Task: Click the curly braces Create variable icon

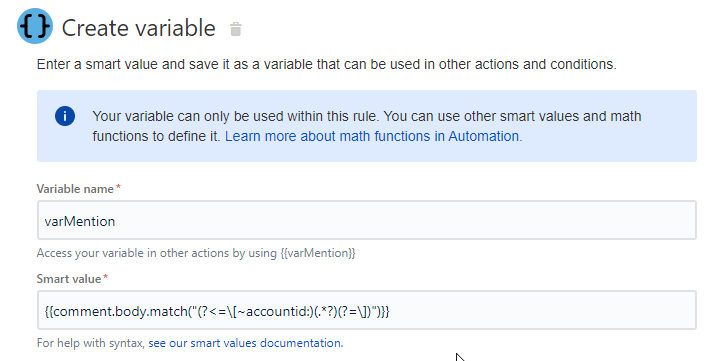Action: pos(35,26)
